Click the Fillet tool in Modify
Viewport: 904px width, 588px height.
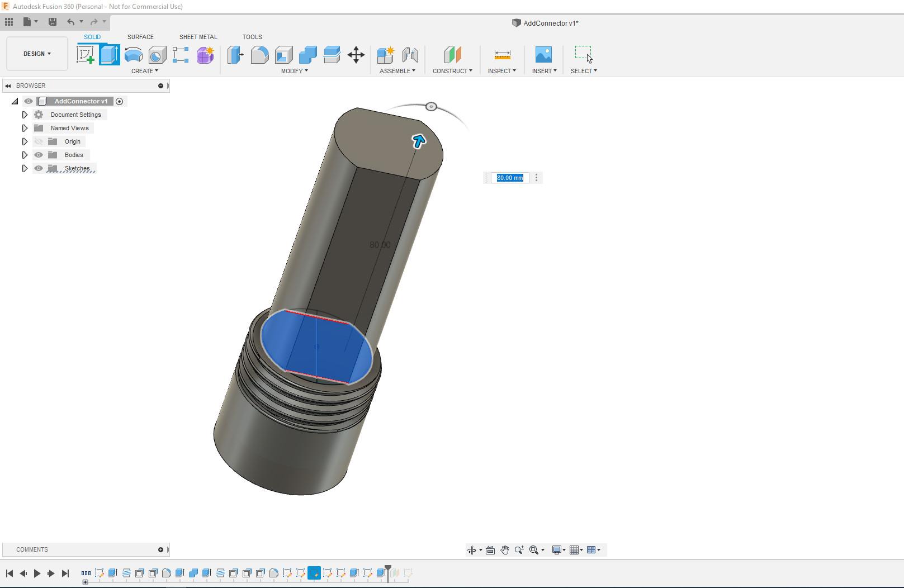(259, 55)
